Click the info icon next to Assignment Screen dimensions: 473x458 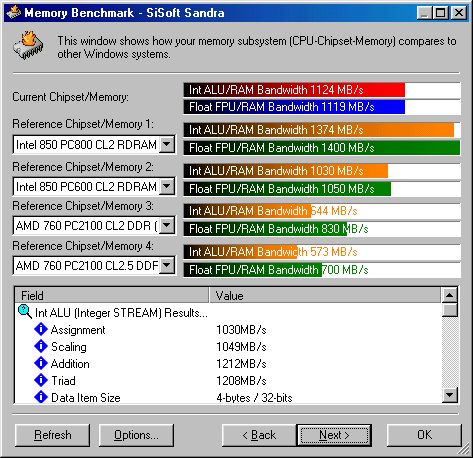tap(41, 329)
